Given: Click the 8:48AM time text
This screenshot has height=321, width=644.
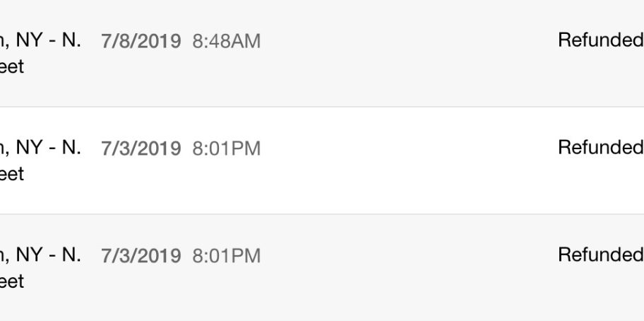Looking at the screenshot, I should click(226, 41).
